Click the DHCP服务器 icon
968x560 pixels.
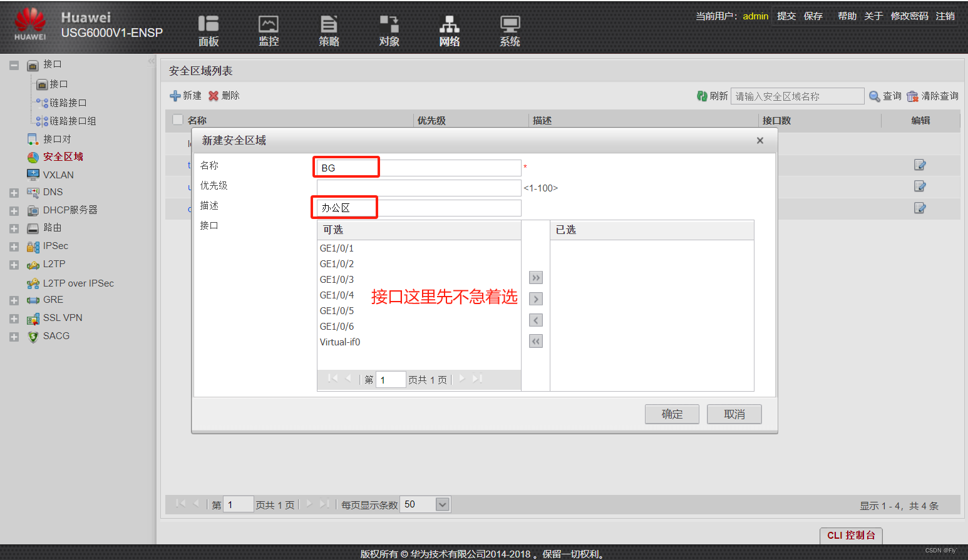[x=33, y=211]
